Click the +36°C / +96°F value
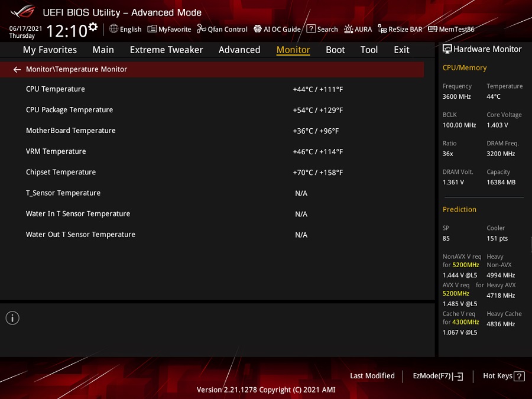532x399 pixels. [316, 131]
